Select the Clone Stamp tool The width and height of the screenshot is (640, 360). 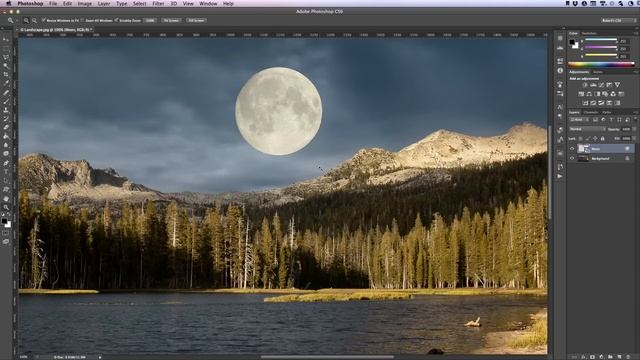[6, 110]
